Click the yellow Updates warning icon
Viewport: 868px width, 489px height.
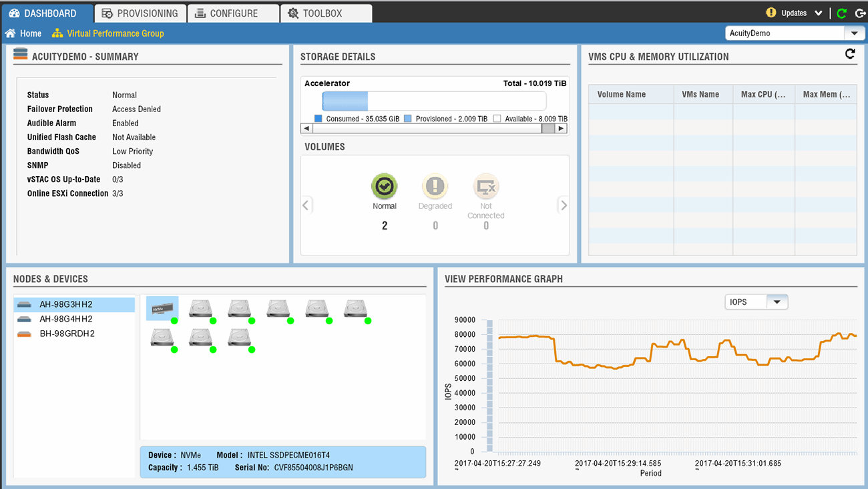click(x=771, y=13)
